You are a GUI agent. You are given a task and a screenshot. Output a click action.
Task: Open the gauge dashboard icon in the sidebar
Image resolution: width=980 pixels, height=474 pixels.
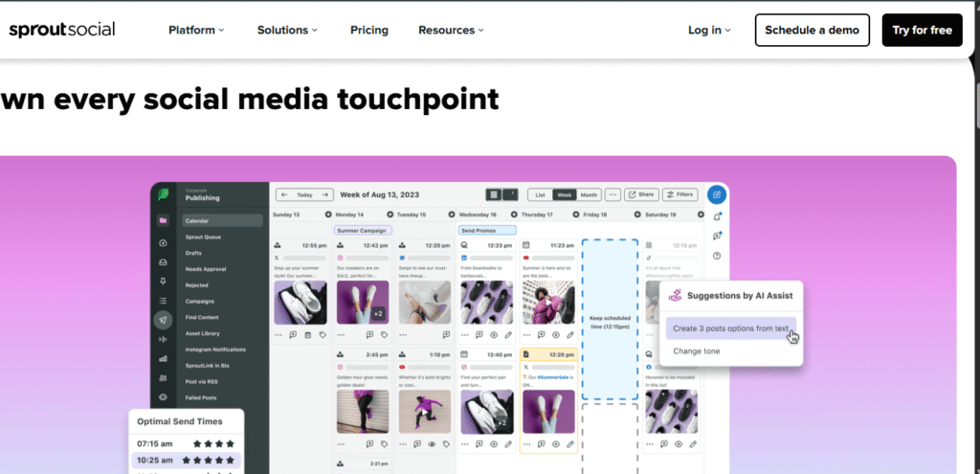coord(163,242)
